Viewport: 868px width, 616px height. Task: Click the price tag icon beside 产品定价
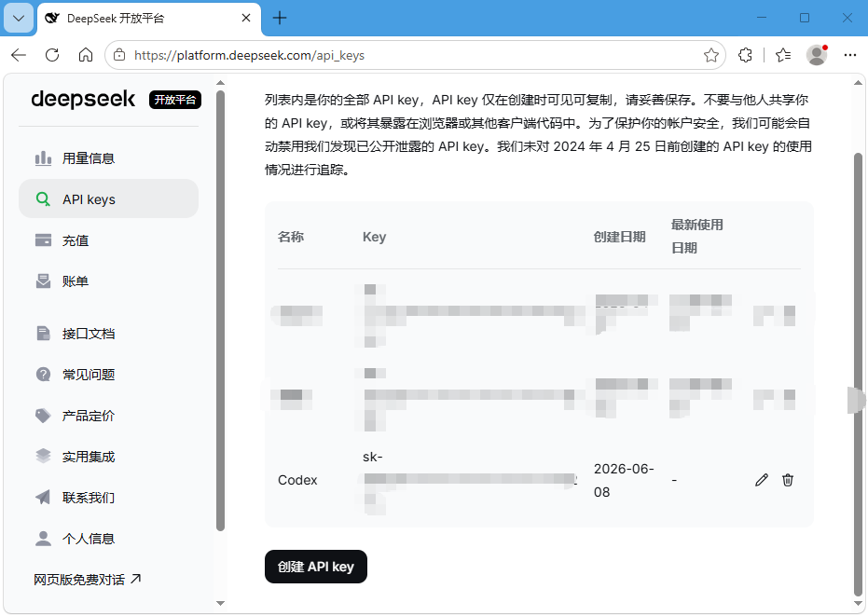[x=43, y=415]
